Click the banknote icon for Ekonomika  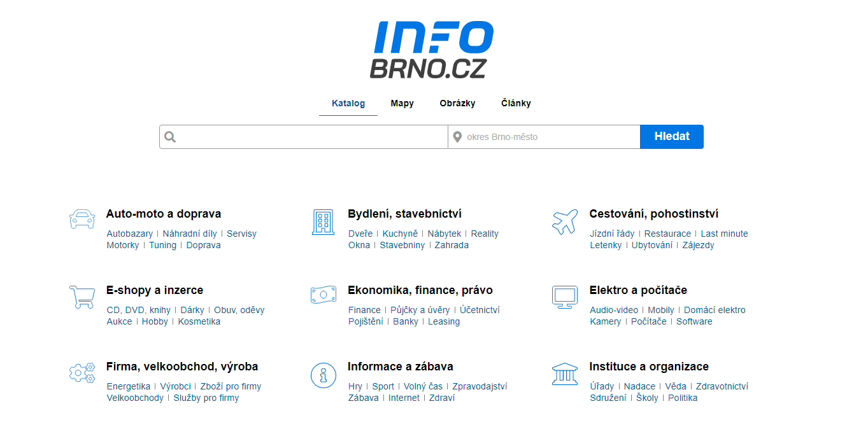click(x=323, y=295)
